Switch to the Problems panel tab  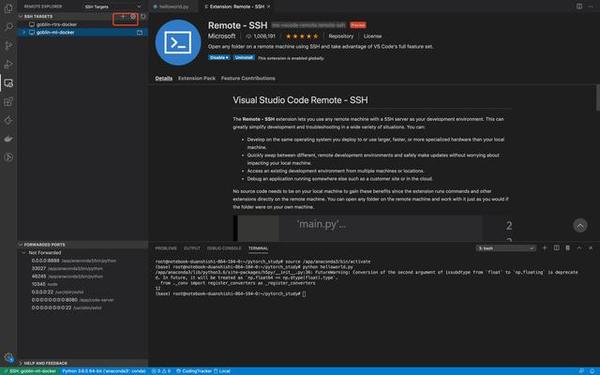pos(166,248)
